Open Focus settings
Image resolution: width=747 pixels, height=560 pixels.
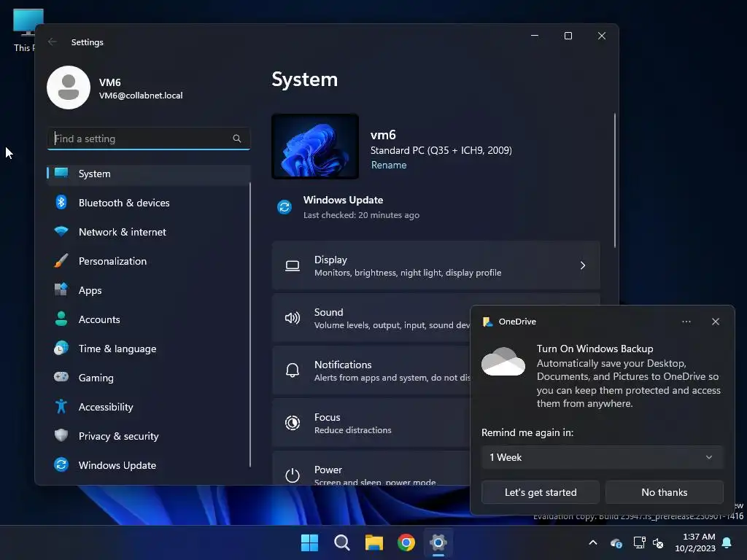click(371, 423)
